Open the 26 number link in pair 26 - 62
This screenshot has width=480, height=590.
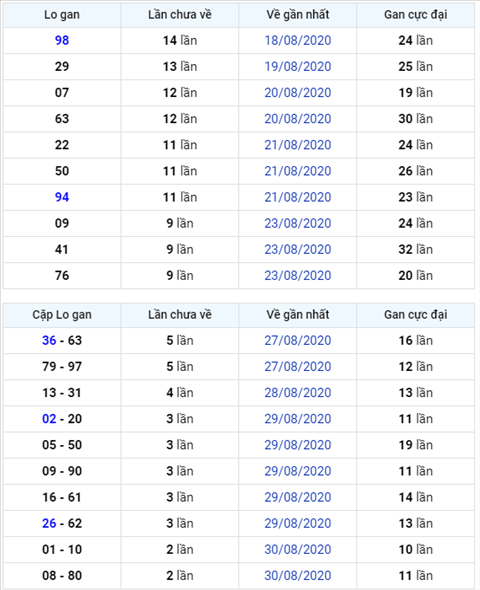[x=49, y=523]
